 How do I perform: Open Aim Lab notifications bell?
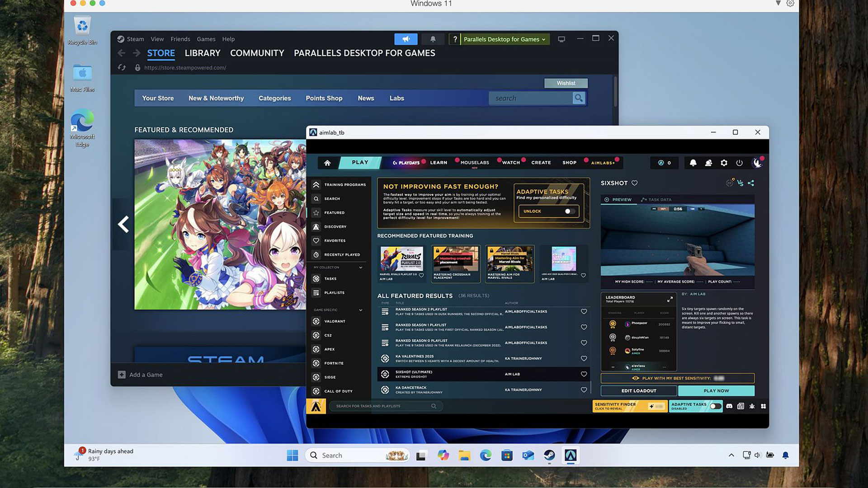pyautogui.click(x=693, y=163)
